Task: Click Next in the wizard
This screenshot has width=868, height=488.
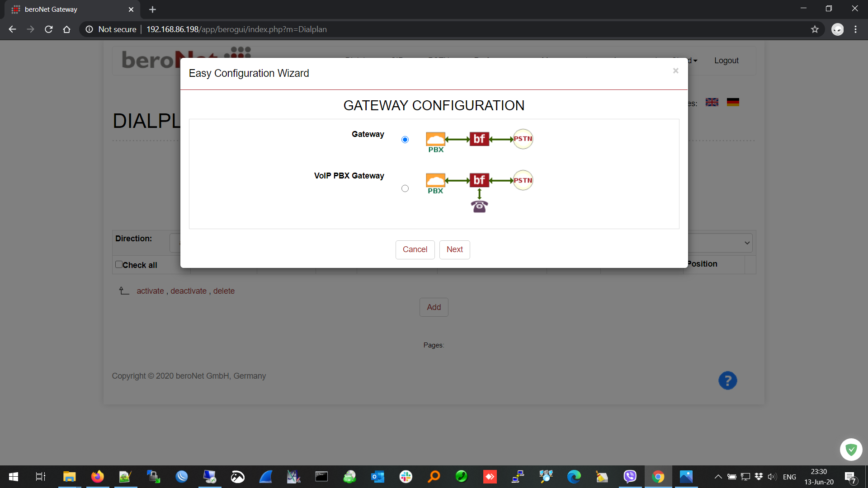Action: (x=454, y=249)
